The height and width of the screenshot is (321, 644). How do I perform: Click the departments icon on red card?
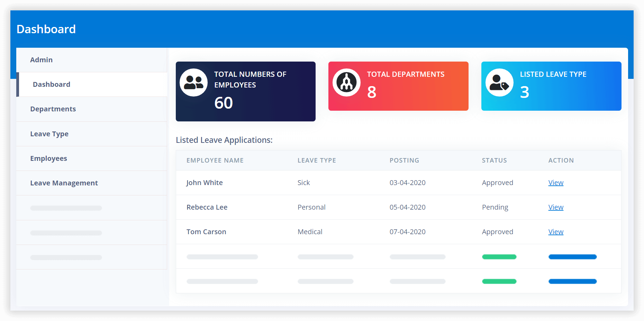tap(346, 82)
